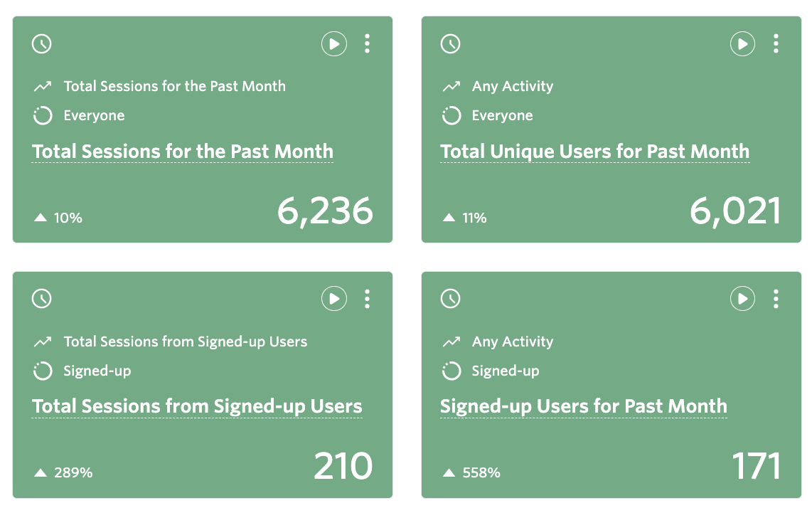Image resolution: width=812 pixels, height=508 pixels.
Task: Click the clock icon on Total Sessions from Signed-up Users card
Action: (x=41, y=299)
